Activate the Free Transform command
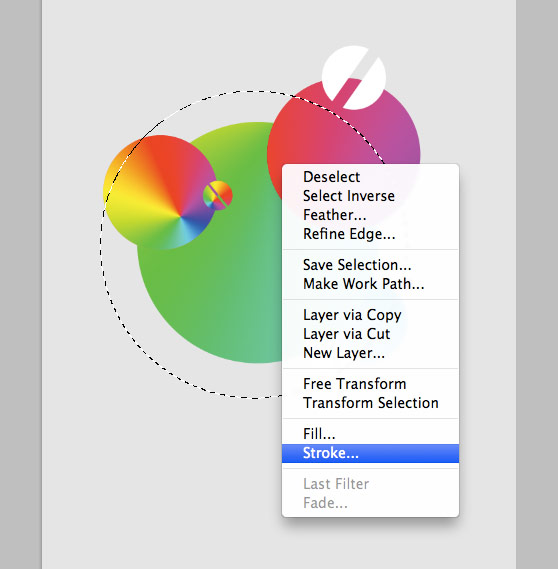The width and height of the screenshot is (558, 569). [x=370, y=384]
